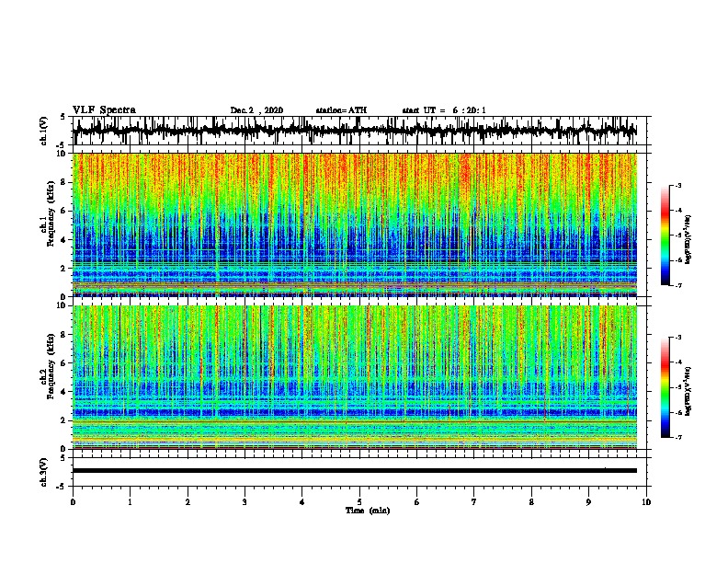Screen dimensions: 728x563
Task: Click the "-7" tick on ch.1 colorbar
Action: point(678,285)
